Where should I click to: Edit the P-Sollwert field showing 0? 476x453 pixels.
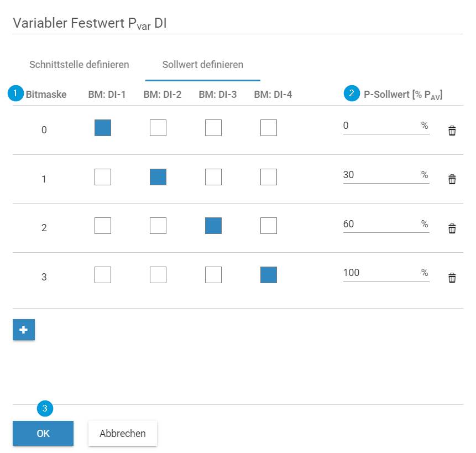click(386, 126)
